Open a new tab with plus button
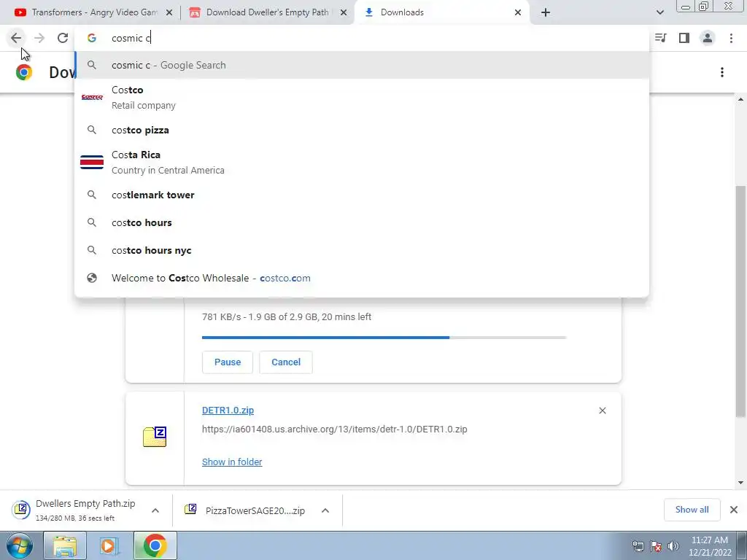This screenshot has height=560, width=747. pyautogui.click(x=546, y=13)
